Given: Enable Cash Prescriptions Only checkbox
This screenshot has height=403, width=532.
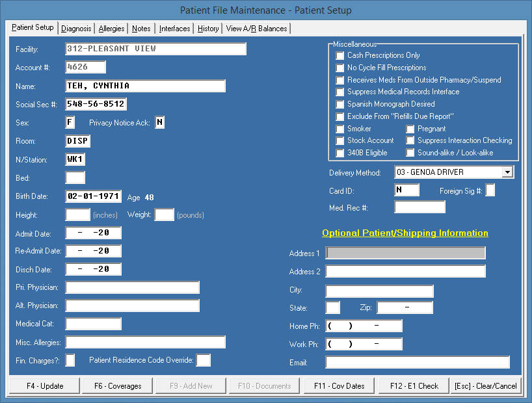Looking at the screenshot, I should pos(340,56).
